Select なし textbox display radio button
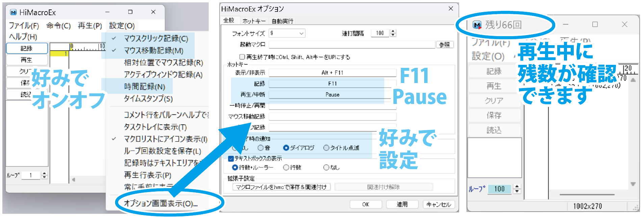Image resolution: width=644 pixels, height=217 pixels. point(326,167)
